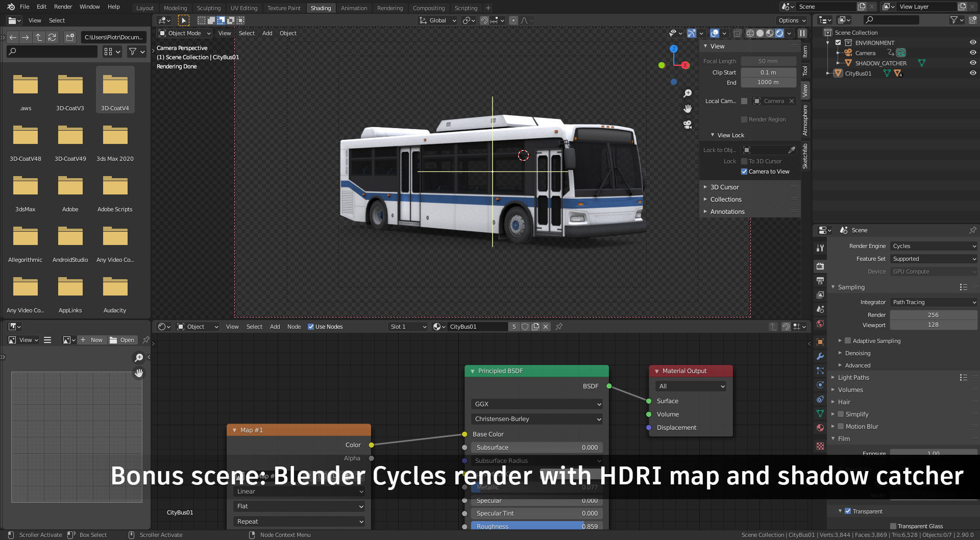Go back in file browser history
980x540 pixels.
[x=13, y=37]
